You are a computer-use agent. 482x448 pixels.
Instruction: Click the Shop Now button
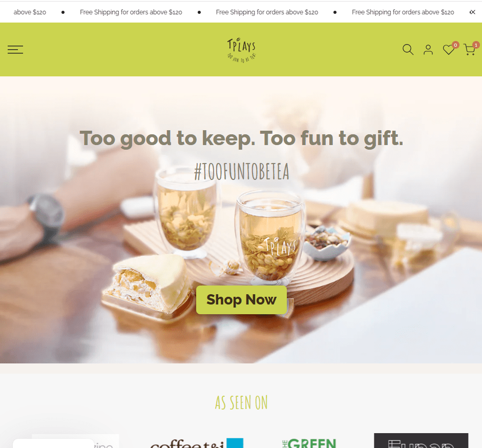point(241,300)
